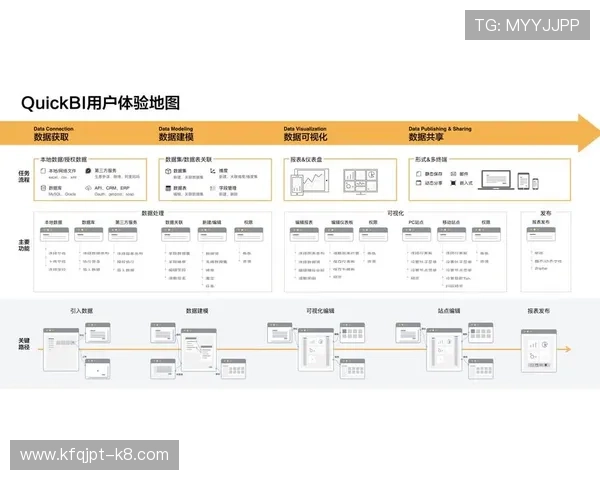The image size is (600, 480).
Task: Select the 数据表 table icon
Action: click(168, 188)
